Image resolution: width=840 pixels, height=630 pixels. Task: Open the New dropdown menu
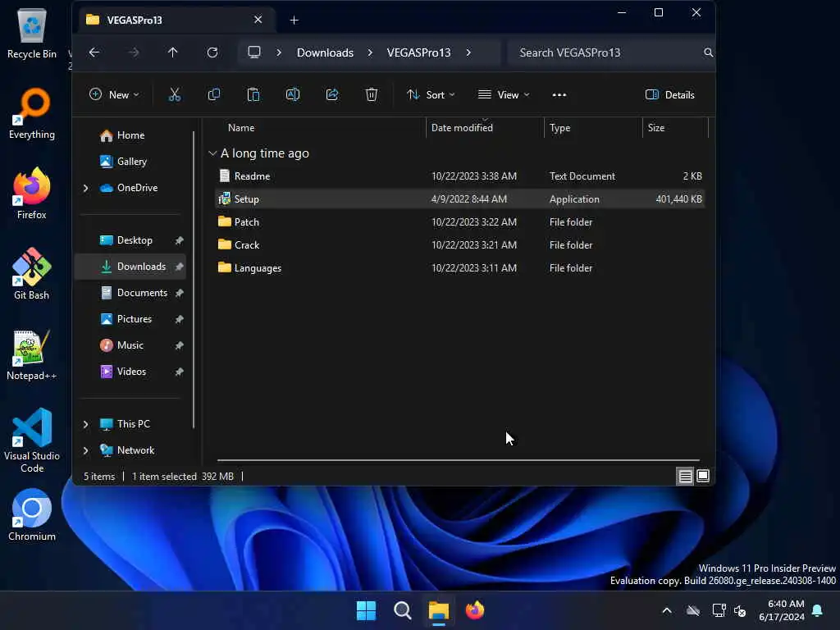tap(114, 95)
